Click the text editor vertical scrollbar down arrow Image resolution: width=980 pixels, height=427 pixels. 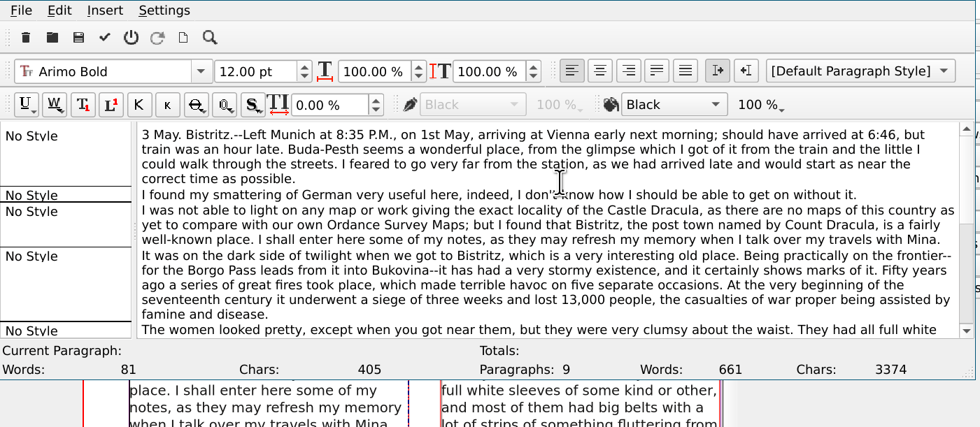pyautogui.click(x=966, y=331)
